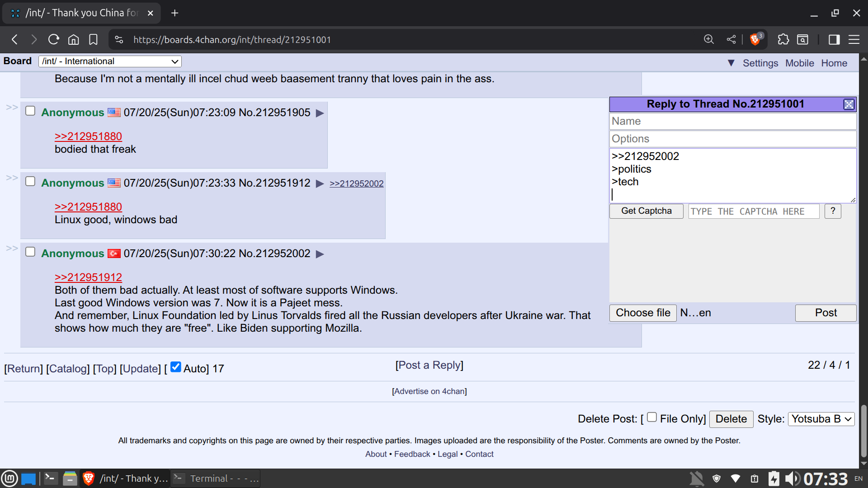
Task: Tick the checkbox for post No.212951912
Action: point(30,181)
